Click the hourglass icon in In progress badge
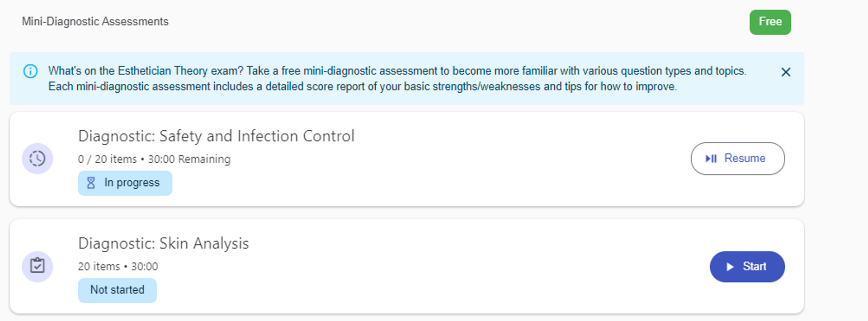 point(91,183)
